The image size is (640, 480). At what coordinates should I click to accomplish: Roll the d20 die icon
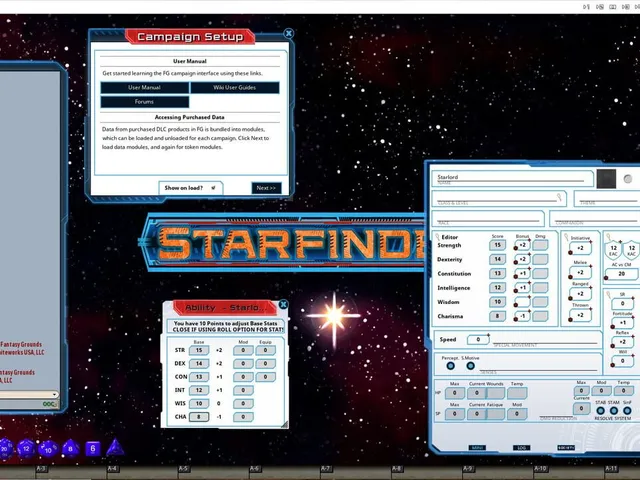click(x=5, y=449)
